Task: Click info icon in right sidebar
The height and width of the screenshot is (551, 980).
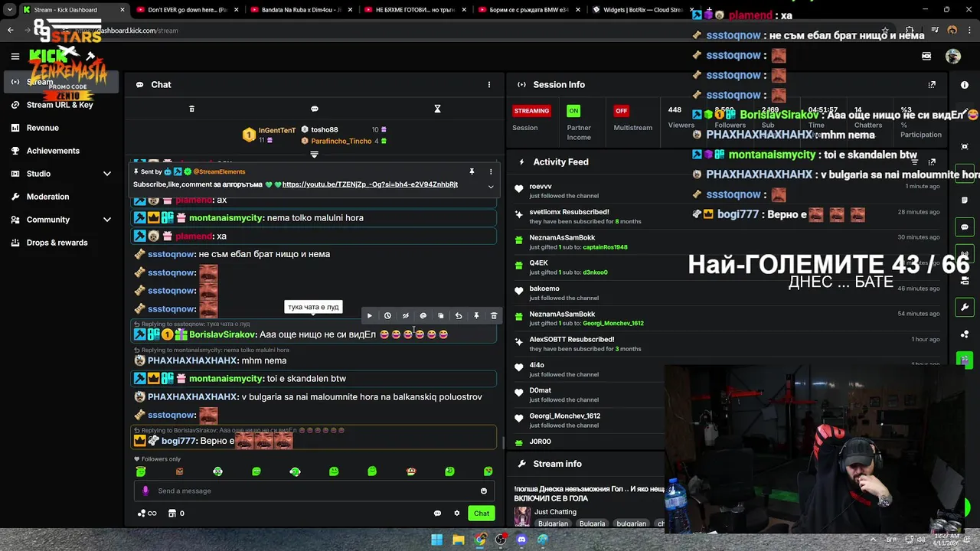Action: coord(965,85)
